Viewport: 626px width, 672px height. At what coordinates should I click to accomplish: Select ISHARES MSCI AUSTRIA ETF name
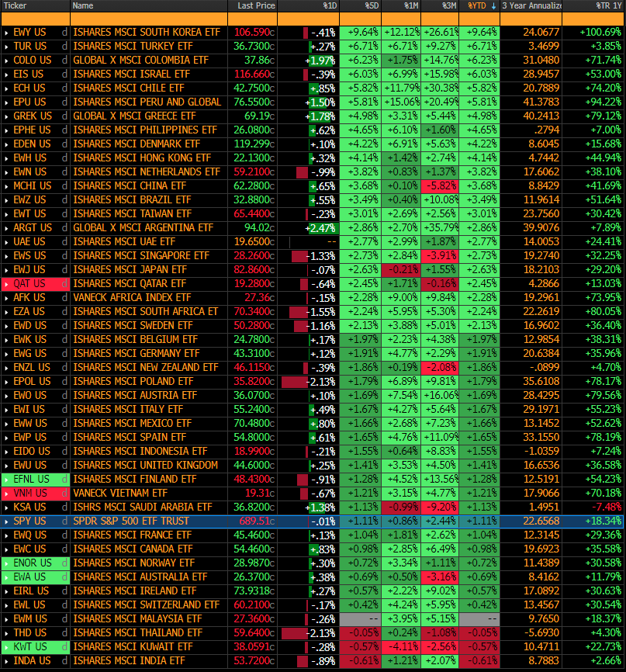[135, 396]
